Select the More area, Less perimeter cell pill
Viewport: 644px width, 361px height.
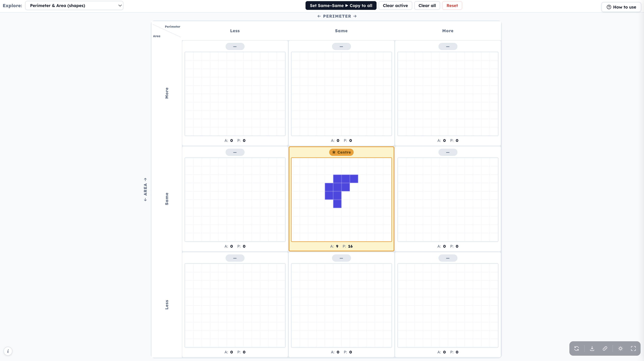235,46
